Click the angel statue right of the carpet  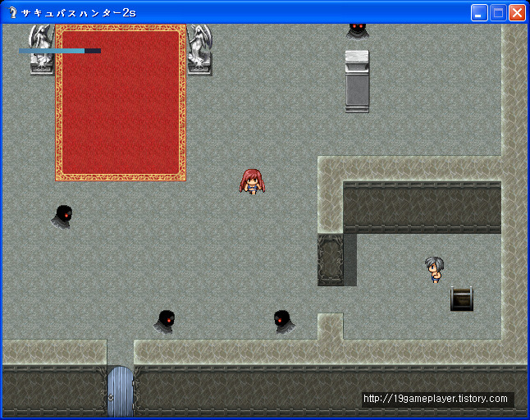pos(199,49)
